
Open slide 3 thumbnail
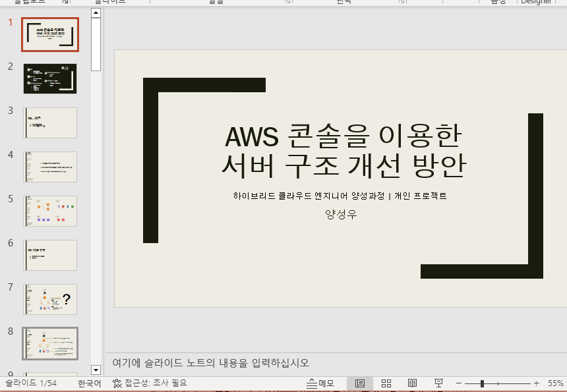pyautogui.click(x=50, y=123)
